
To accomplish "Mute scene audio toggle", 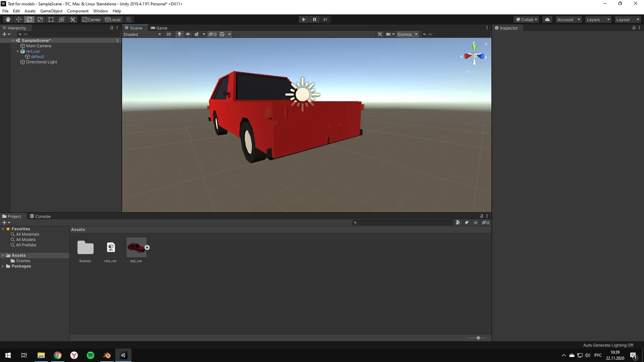I will click(188, 34).
